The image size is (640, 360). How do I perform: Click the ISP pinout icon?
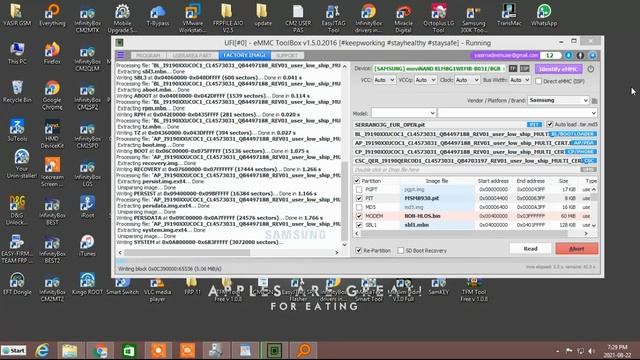(524, 69)
